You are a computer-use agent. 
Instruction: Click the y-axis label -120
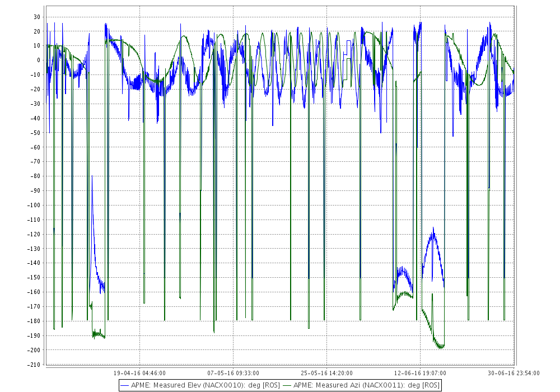click(x=34, y=234)
